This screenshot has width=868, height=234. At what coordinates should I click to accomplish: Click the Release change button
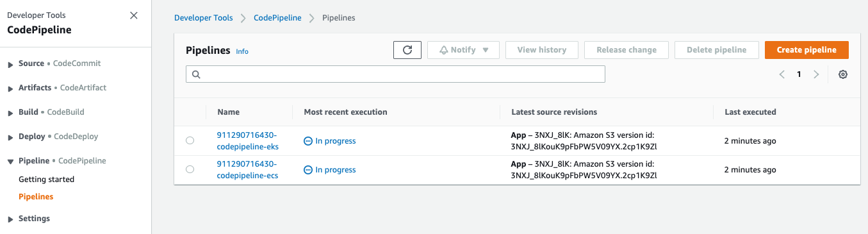(626, 50)
